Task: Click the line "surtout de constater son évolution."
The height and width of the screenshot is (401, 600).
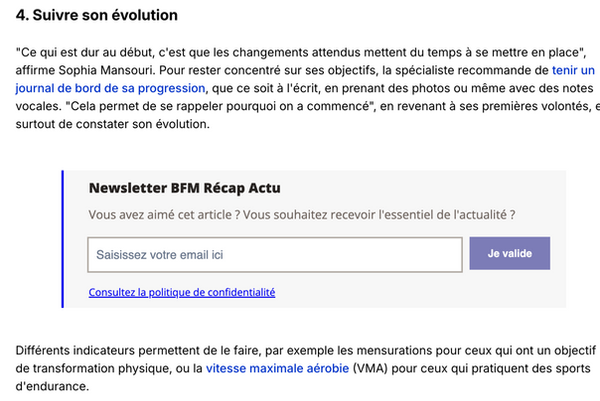Action: (112, 124)
